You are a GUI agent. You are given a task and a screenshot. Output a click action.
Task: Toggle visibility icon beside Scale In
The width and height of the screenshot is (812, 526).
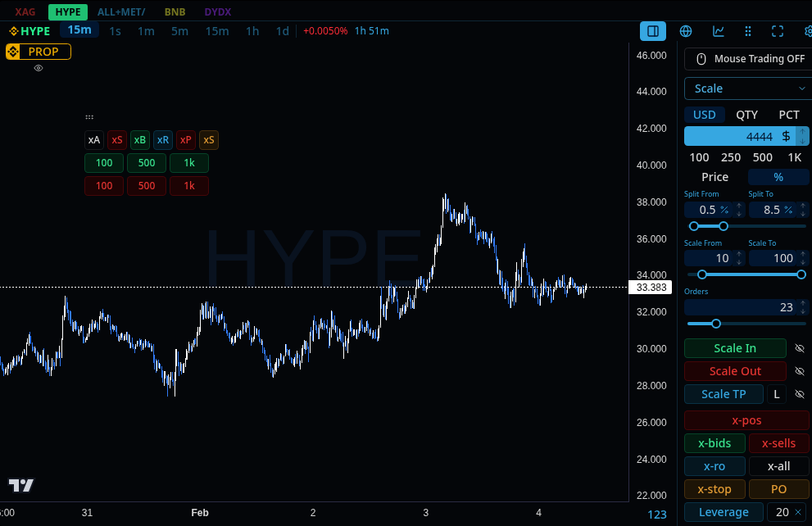point(800,348)
